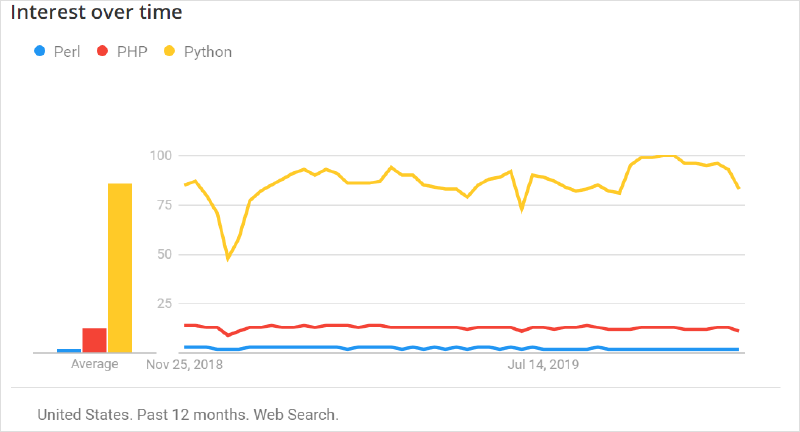Viewport: 800px width, 432px height.
Task: Click the red PHP legend dot
Action: (102, 51)
